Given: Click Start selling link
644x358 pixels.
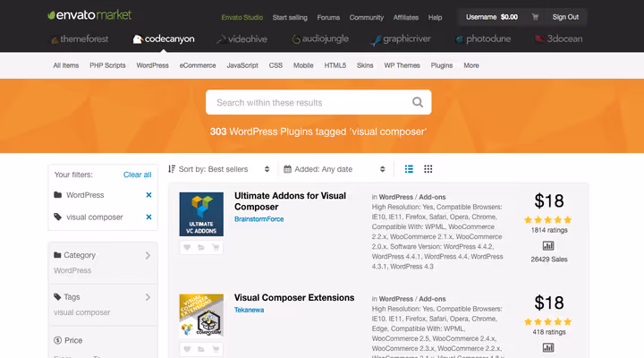Looking at the screenshot, I should click(290, 17).
